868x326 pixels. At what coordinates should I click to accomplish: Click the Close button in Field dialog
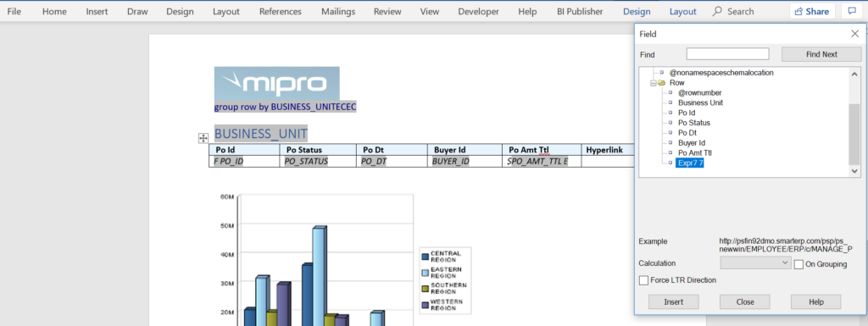click(744, 301)
